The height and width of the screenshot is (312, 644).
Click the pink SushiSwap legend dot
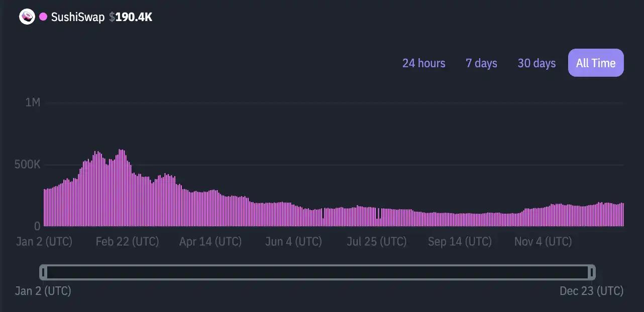click(43, 16)
